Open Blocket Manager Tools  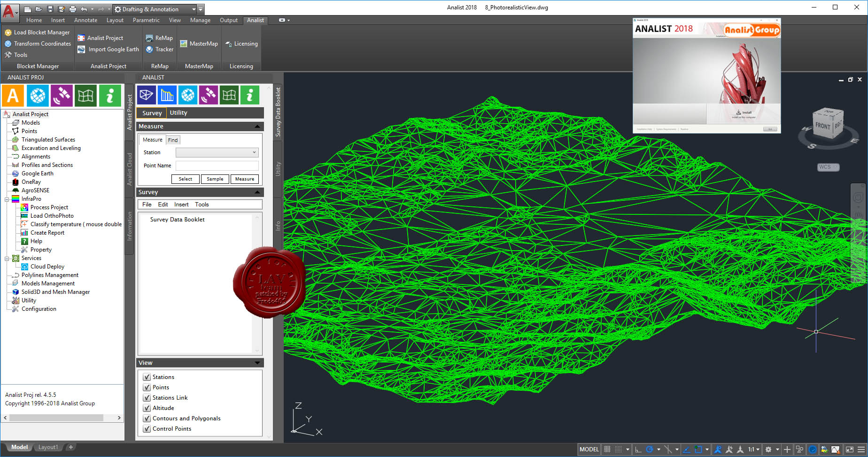click(x=16, y=55)
